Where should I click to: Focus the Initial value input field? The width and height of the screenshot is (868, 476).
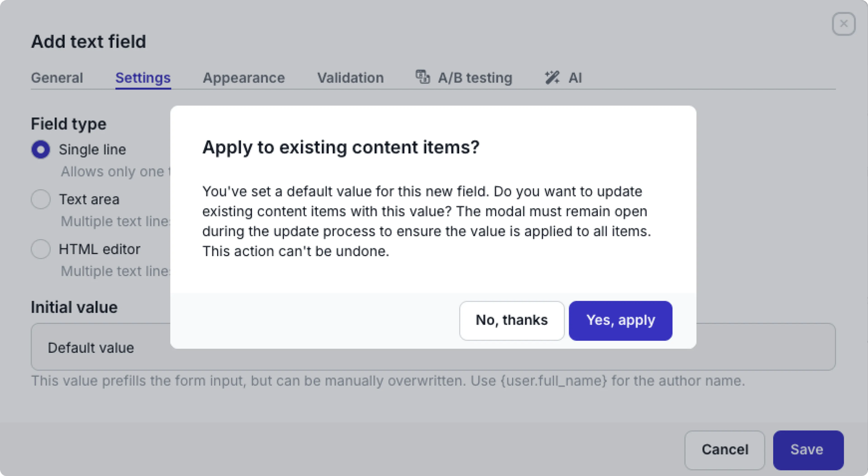(x=433, y=347)
